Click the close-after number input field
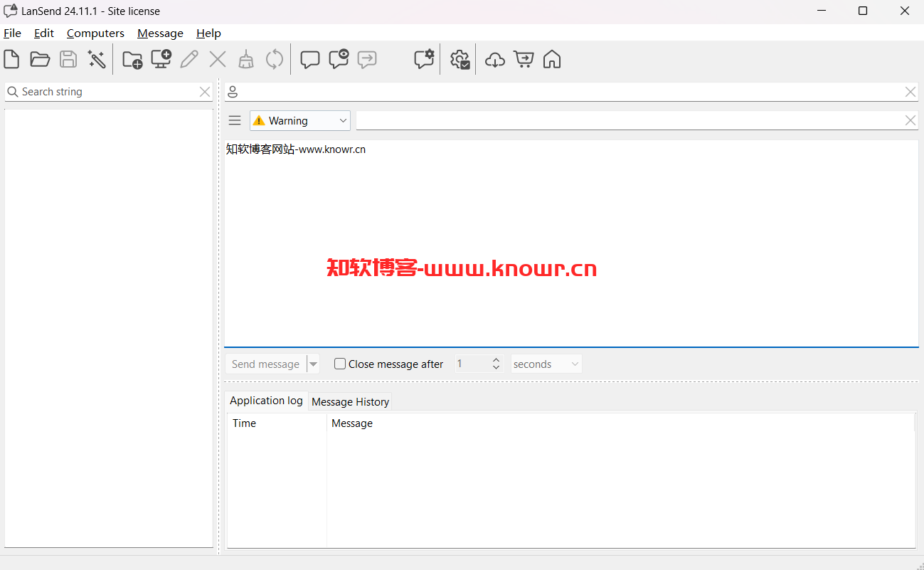 pos(472,364)
